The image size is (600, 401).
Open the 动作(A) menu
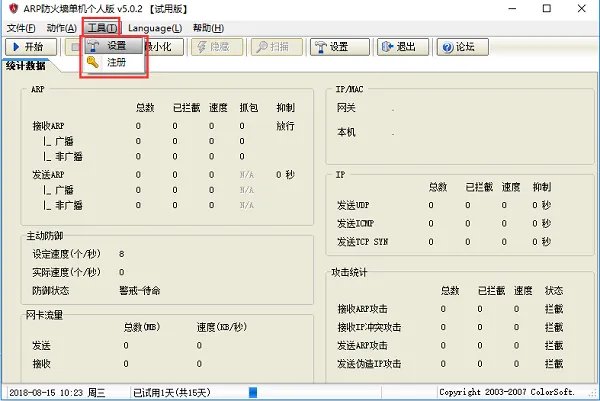(62, 27)
